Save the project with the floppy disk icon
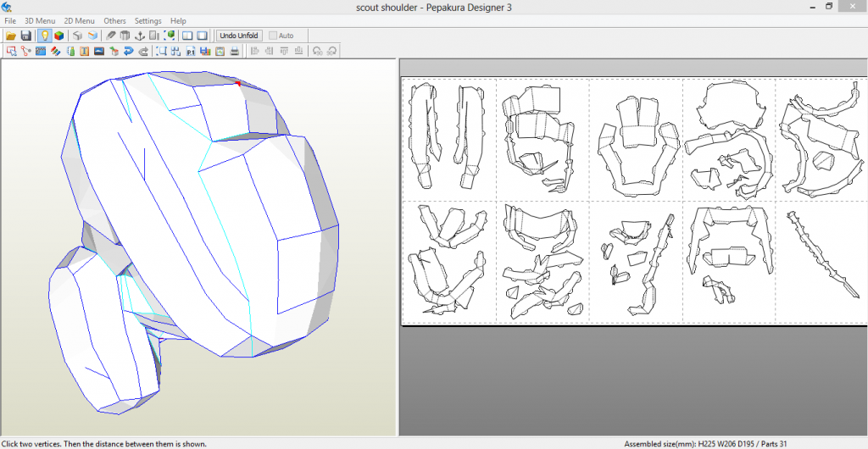 pyautogui.click(x=26, y=36)
